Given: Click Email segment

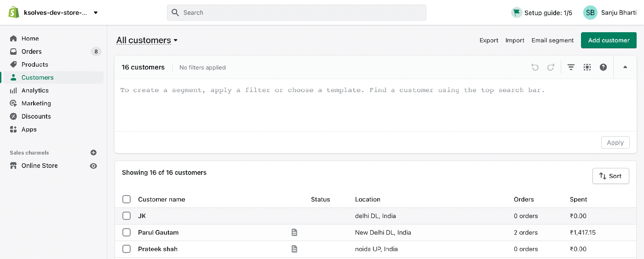Looking at the screenshot, I should [x=552, y=40].
